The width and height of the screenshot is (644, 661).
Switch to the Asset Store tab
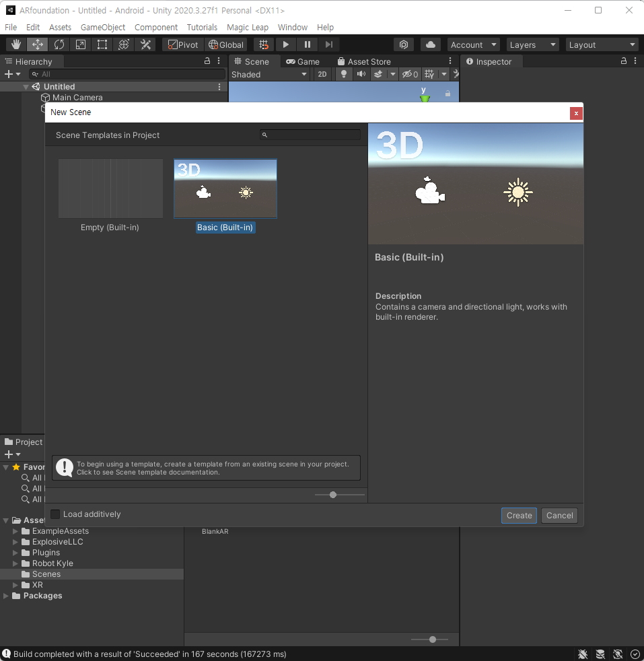pos(364,61)
